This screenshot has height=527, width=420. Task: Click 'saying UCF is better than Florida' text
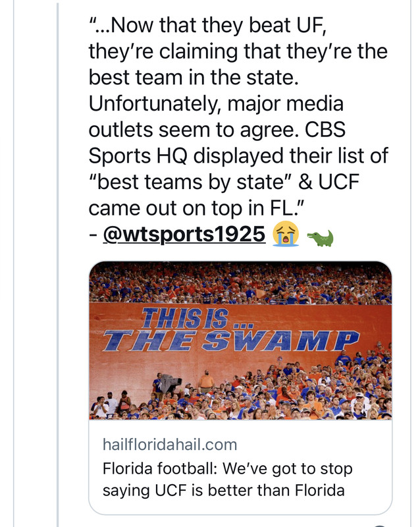(x=223, y=490)
